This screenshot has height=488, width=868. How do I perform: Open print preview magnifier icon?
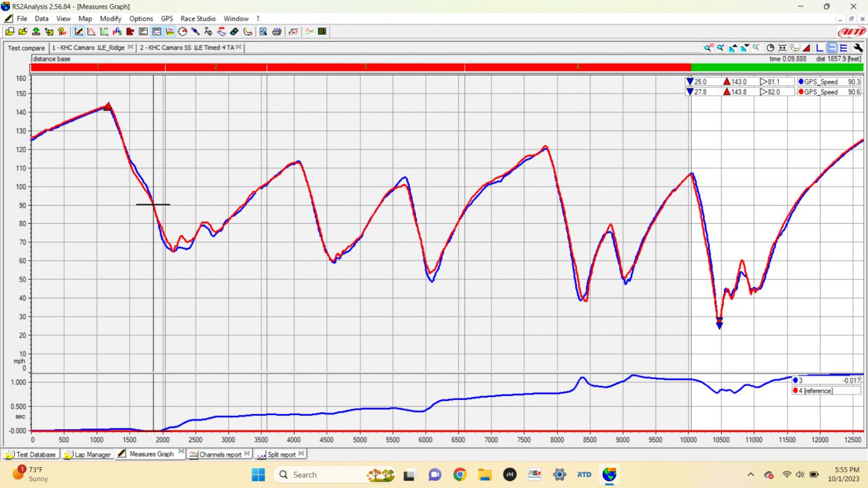pos(263,31)
